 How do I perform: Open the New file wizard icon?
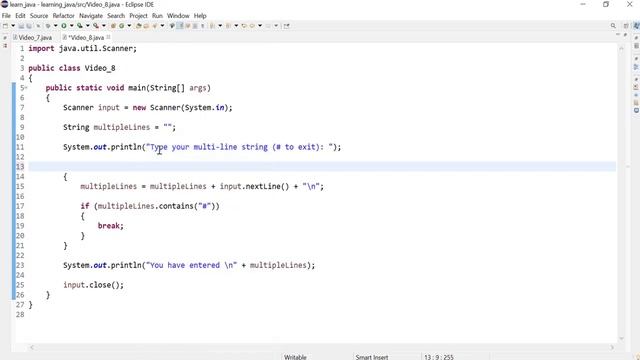point(5,26)
